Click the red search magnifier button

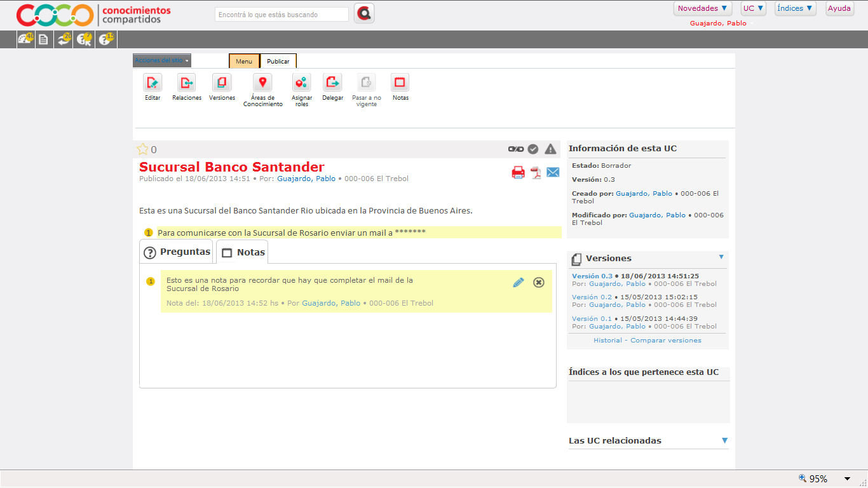[364, 13]
